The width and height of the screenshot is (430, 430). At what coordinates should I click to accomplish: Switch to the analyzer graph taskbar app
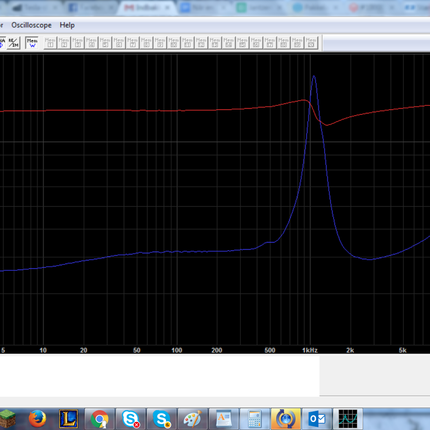(348, 418)
